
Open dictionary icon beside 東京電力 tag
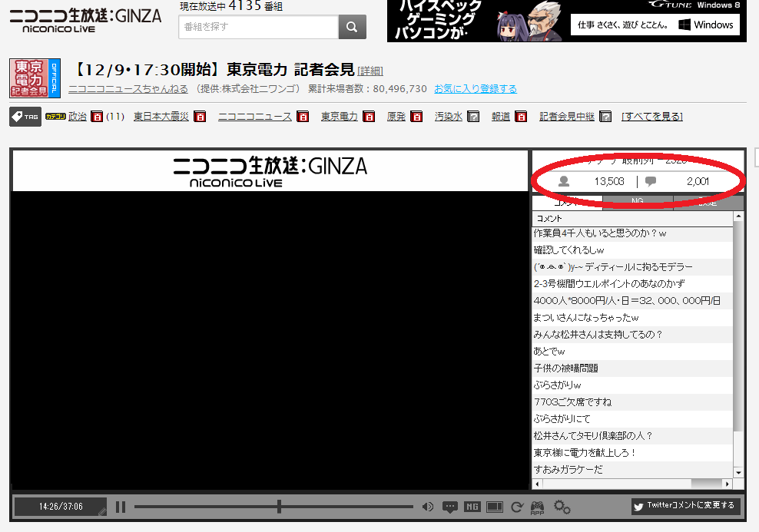tap(369, 117)
